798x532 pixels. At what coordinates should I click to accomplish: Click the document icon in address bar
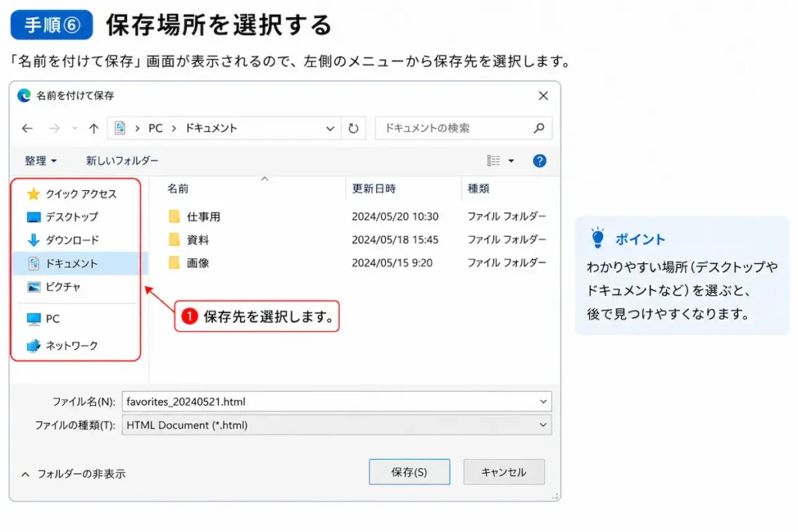coord(120,129)
